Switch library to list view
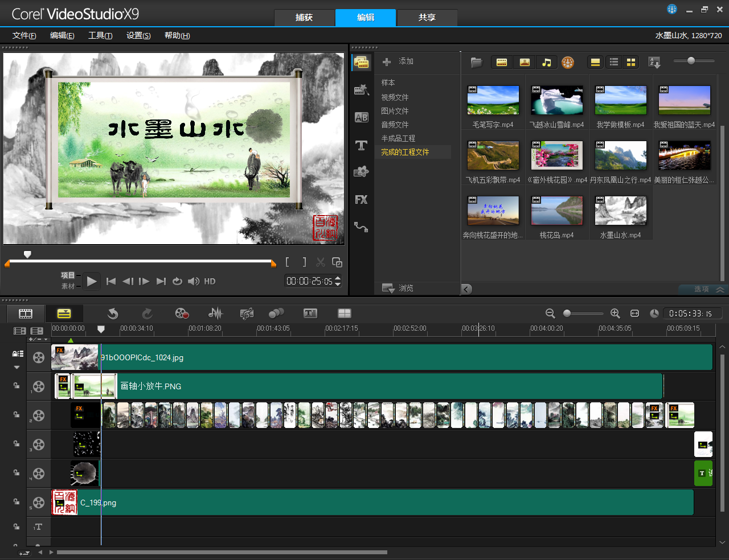 pyautogui.click(x=614, y=63)
